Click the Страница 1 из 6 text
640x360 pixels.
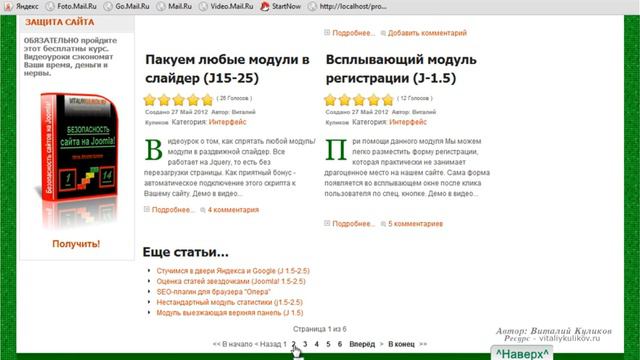(x=320, y=329)
